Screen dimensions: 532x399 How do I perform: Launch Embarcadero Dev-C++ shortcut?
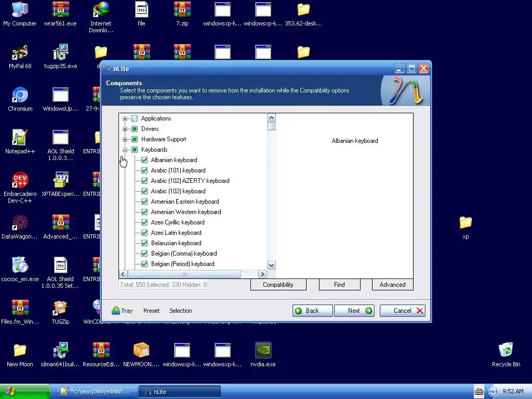coord(20,188)
